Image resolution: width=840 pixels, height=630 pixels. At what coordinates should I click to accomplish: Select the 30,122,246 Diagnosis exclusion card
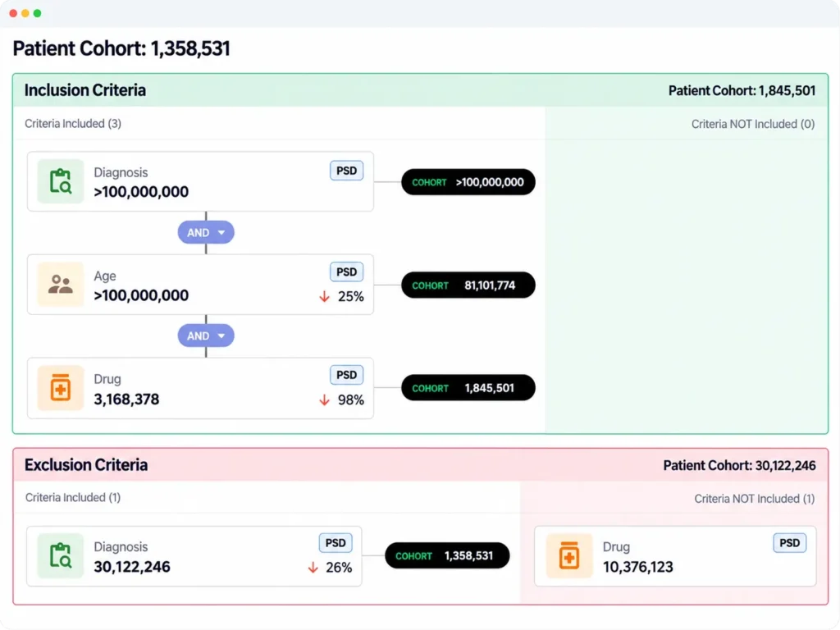pyautogui.click(x=194, y=556)
